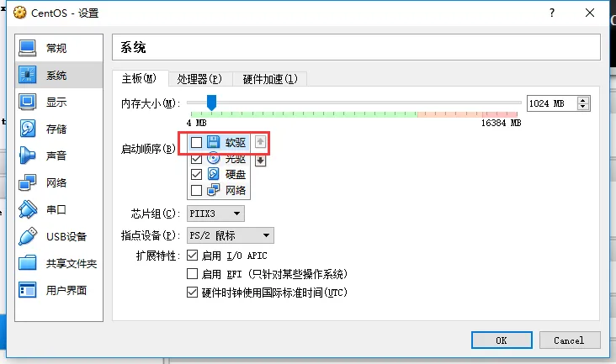Click the memory size slider handle
Viewport: 616px width, 364px height.
(x=211, y=103)
